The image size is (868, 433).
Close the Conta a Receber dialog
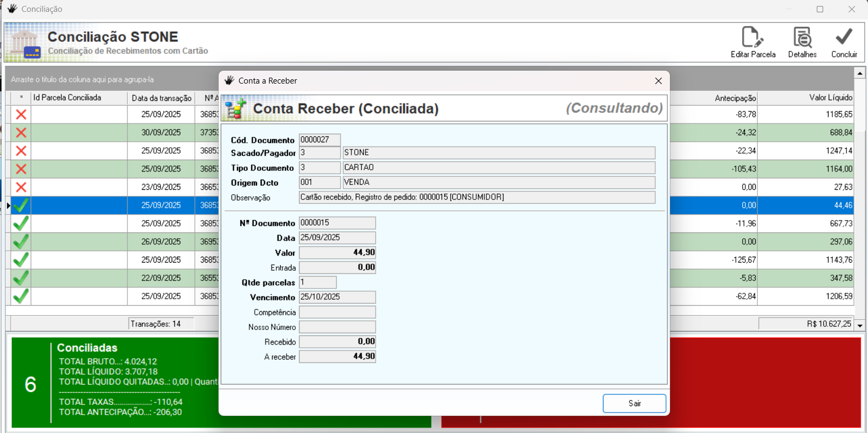(658, 81)
